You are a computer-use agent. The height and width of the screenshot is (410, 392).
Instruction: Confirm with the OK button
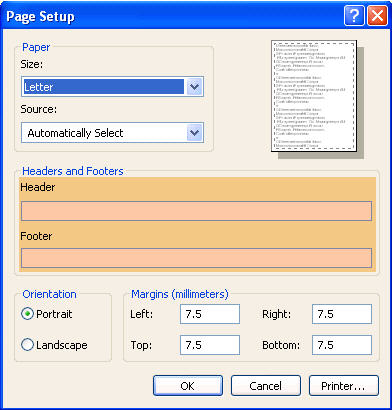[188, 386]
